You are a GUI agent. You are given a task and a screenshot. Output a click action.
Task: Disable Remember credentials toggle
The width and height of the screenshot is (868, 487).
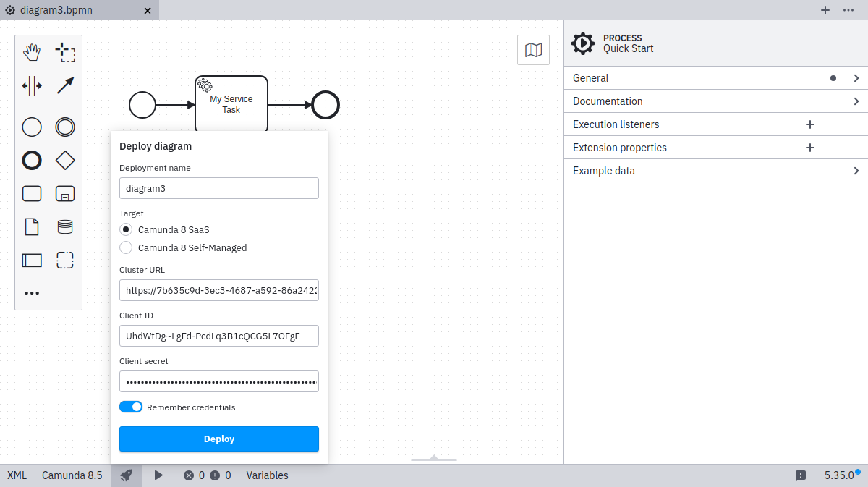pyautogui.click(x=131, y=407)
